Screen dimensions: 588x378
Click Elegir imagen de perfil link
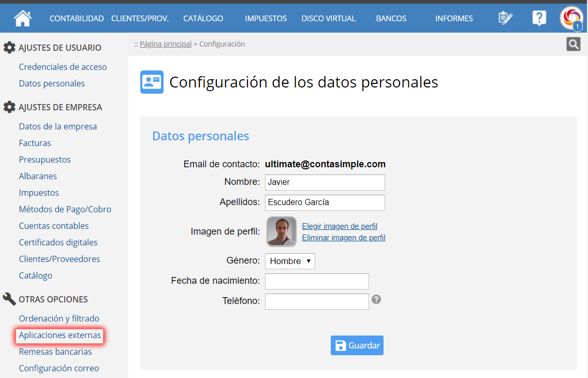(x=340, y=226)
